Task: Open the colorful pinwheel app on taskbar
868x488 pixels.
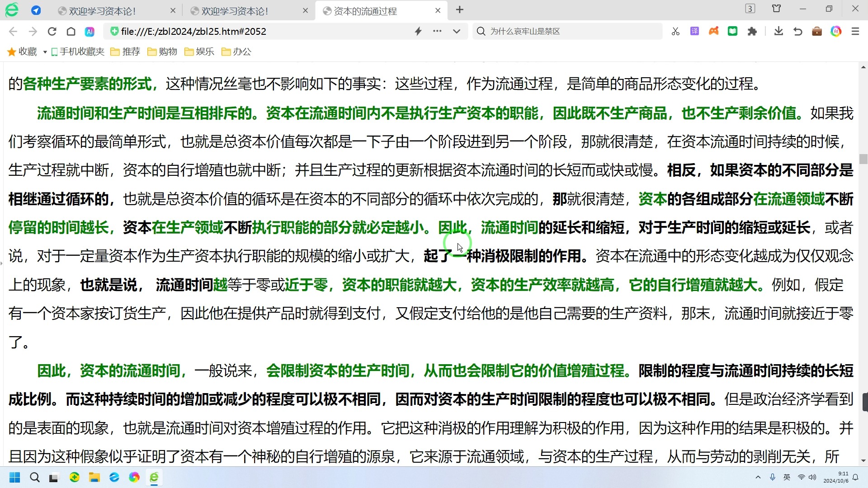Action: (x=134, y=477)
